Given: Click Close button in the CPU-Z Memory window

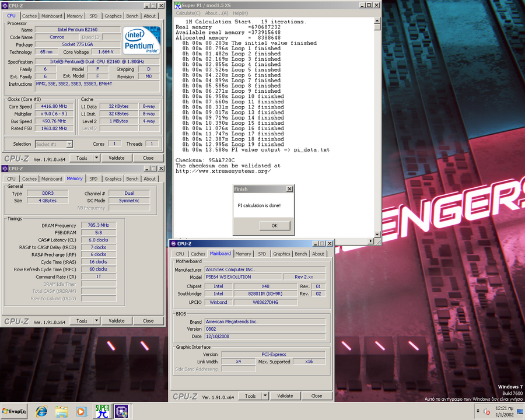Looking at the screenshot, I should [148, 321].
